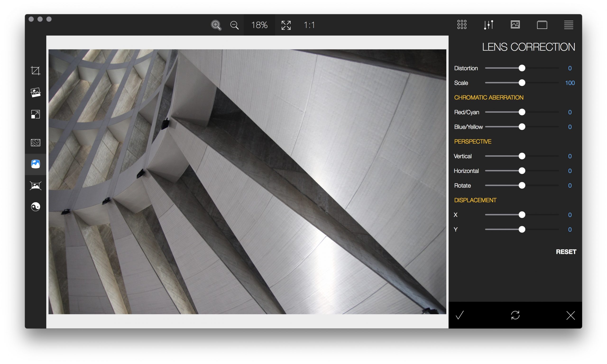Image resolution: width=607 pixels, height=364 pixels.
Task: Click the Vertical value 0
Action: click(x=570, y=156)
